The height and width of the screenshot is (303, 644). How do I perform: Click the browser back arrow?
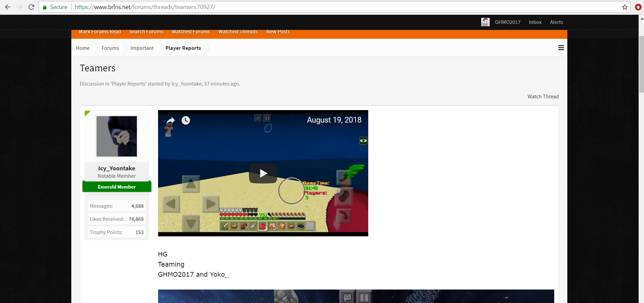tap(8, 7)
